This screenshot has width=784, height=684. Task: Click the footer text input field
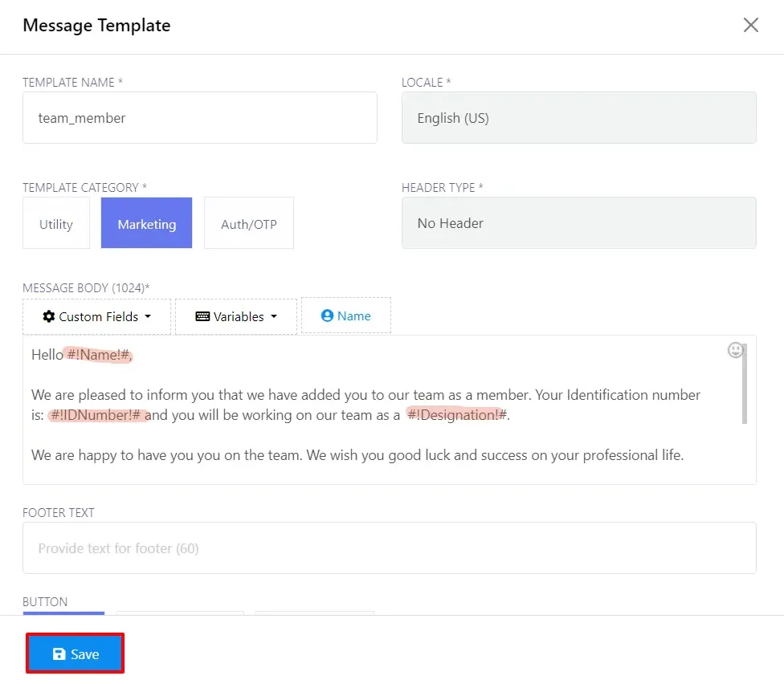pyautogui.click(x=389, y=548)
